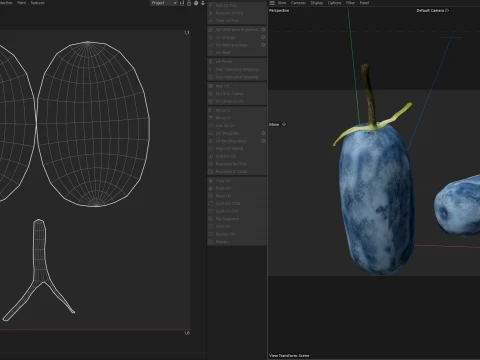Click the Mirror U icon
Viewport: 480px width, 360px height.
coord(210,110)
